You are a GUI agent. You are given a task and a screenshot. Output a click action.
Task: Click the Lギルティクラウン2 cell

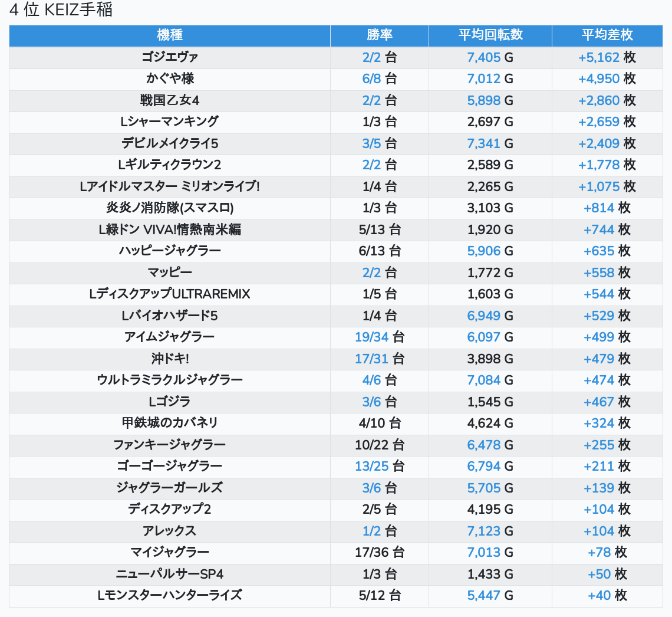tap(170, 165)
